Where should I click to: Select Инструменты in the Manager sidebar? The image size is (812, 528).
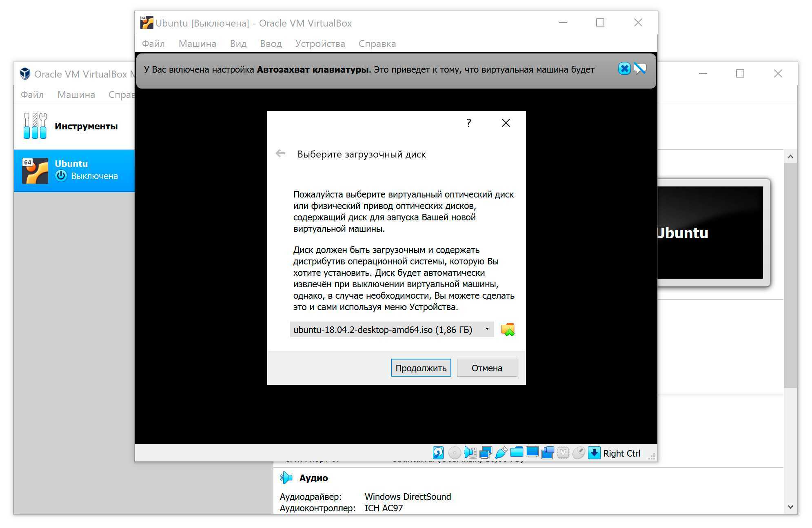[74, 126]
